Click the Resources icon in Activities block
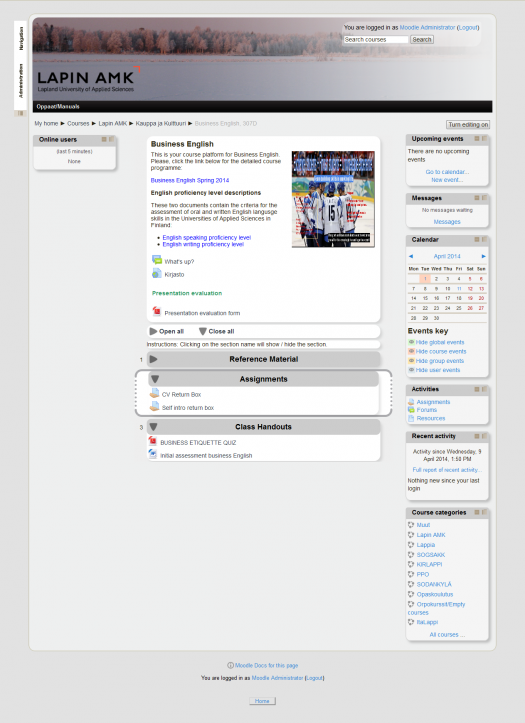525x723 pixels. 411,418
